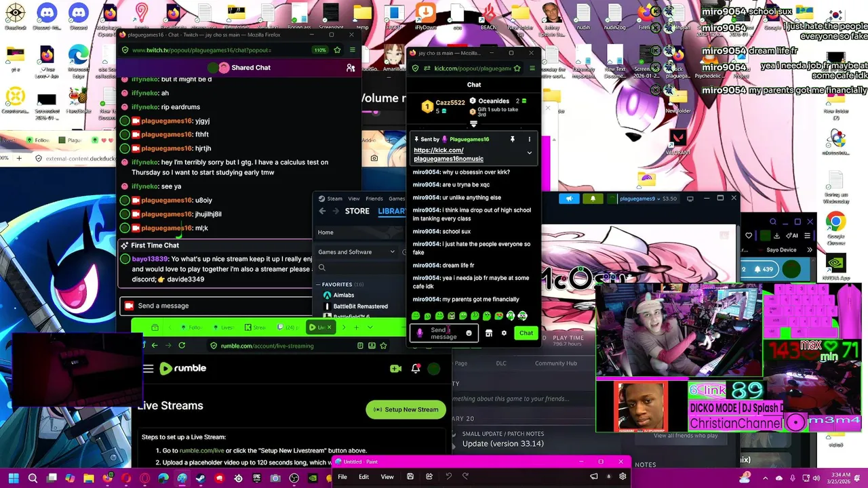Open Kick emoji picker smiley
This screenshot has height=488, width=868.
469,333
